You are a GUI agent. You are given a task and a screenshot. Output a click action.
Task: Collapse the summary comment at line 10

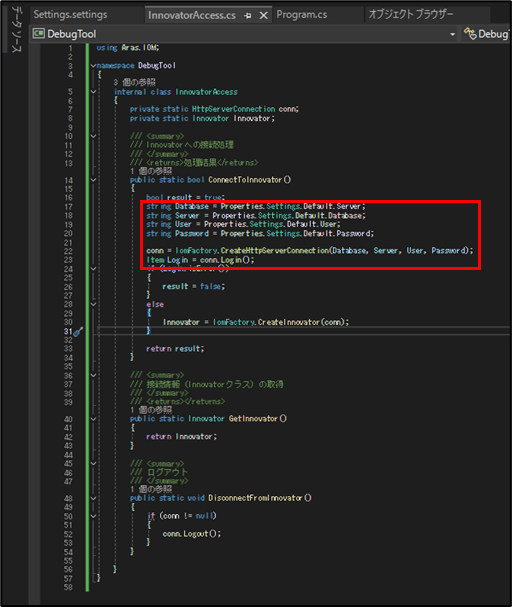pos(93,136)
